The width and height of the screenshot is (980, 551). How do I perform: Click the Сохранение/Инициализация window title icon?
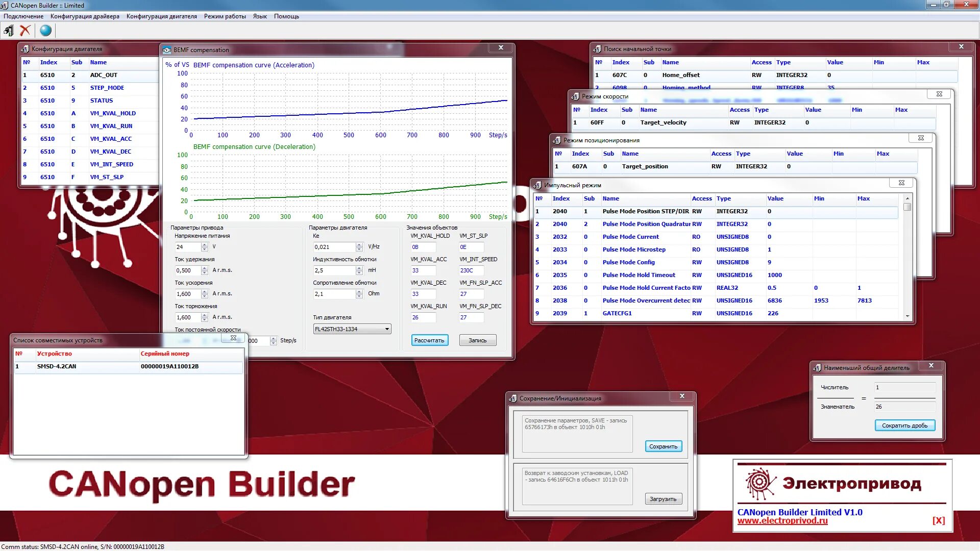point(513,398)
